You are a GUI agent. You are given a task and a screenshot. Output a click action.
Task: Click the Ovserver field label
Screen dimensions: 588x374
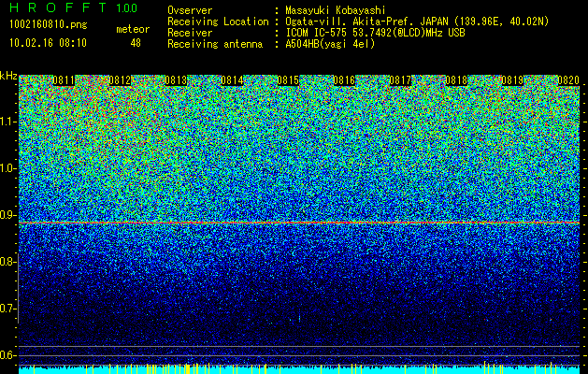[x=190, y=10]
